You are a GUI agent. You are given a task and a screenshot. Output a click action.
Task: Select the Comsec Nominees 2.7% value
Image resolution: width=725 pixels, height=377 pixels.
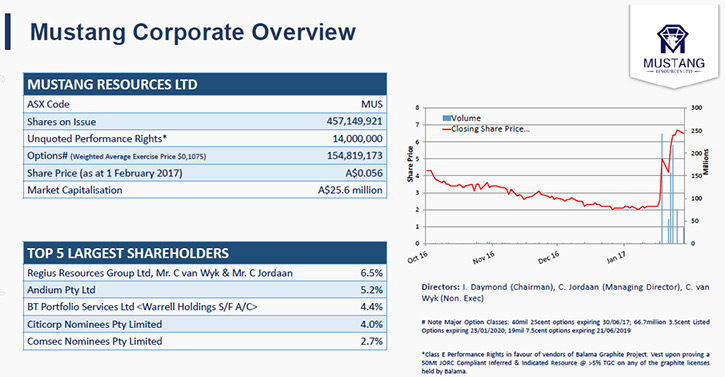[x=371, y=341]
